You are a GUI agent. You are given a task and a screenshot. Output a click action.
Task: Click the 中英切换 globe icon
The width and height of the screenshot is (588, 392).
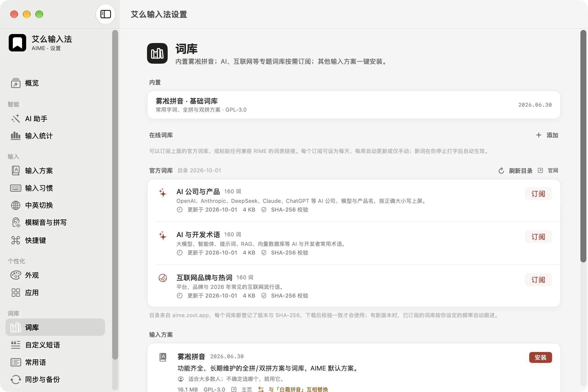[x=16, y=205]
